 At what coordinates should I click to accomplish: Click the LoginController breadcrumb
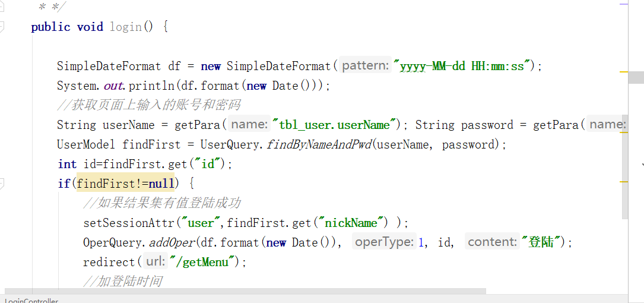[31, 301]
